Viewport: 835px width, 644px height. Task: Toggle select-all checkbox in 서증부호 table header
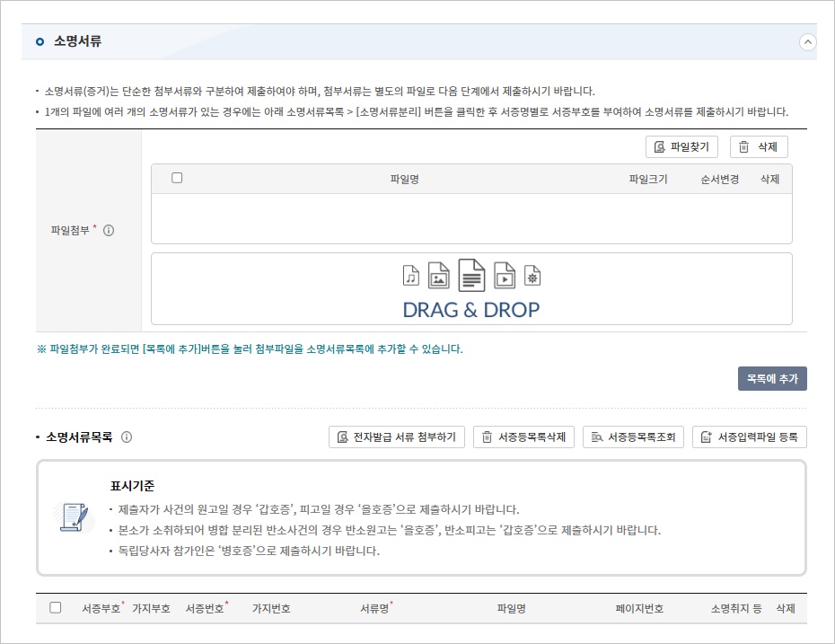point(56,608)
